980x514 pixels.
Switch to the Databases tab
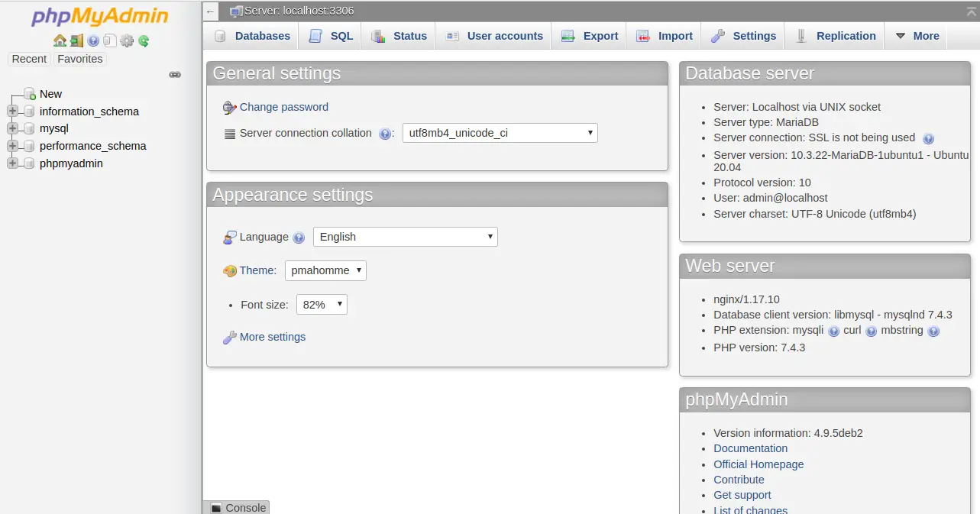click(x=253, y=36)
